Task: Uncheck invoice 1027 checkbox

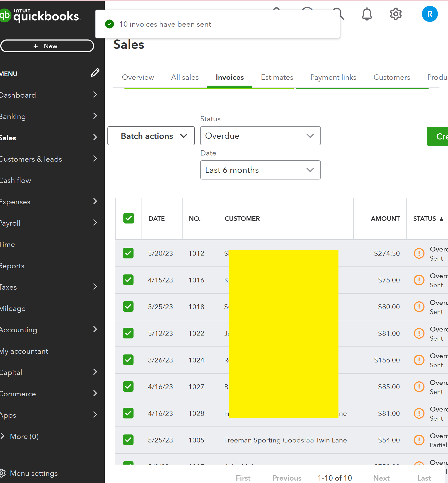Action: click(128, 386)
